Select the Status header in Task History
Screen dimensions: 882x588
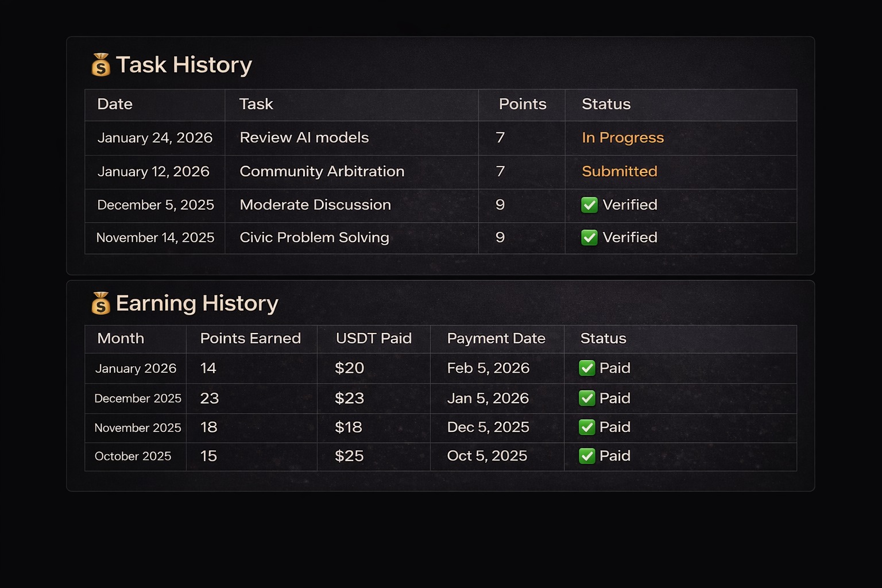pos(606,105)
